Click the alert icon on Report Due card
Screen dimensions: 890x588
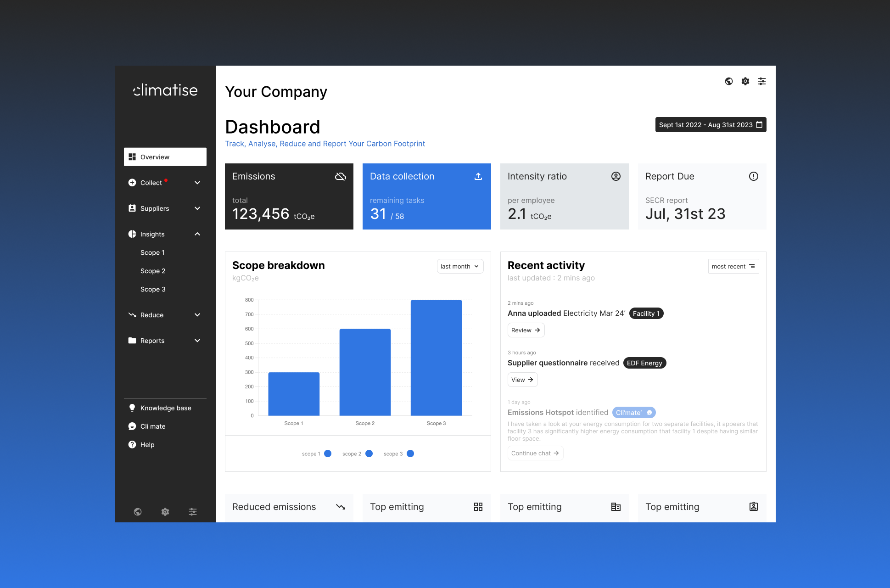pyautogui.click(x=753, y=176)
